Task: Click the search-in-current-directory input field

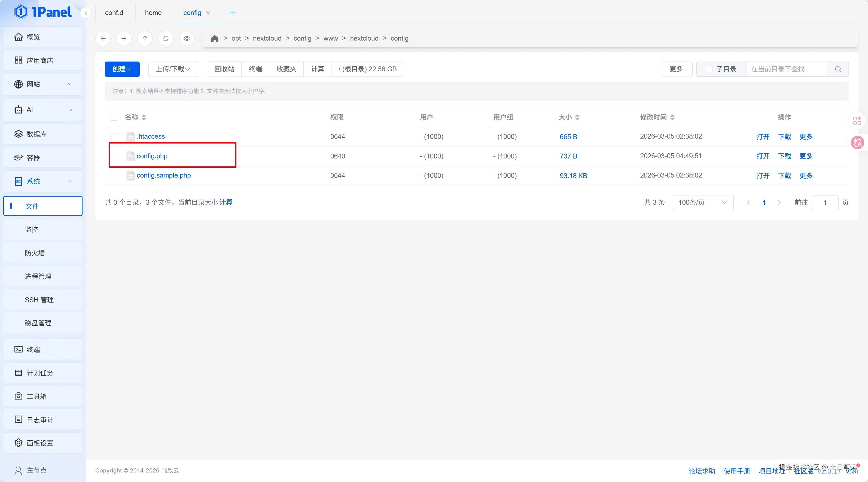Action: coord(786,69)
